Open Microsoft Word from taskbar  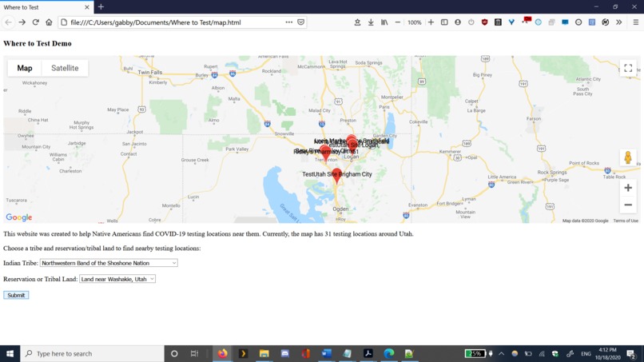click(326, 353)
